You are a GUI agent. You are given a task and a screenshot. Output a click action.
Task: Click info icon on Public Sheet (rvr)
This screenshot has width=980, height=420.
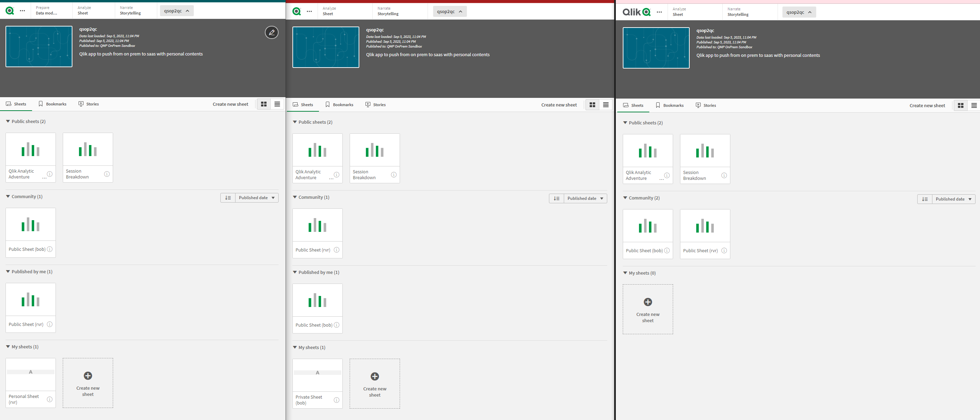click(49, 324)
